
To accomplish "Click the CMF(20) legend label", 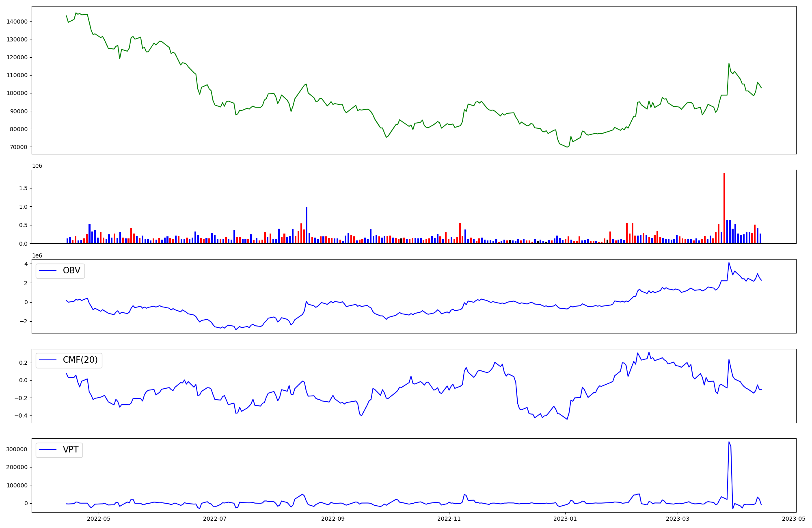I will coord(80,360).
